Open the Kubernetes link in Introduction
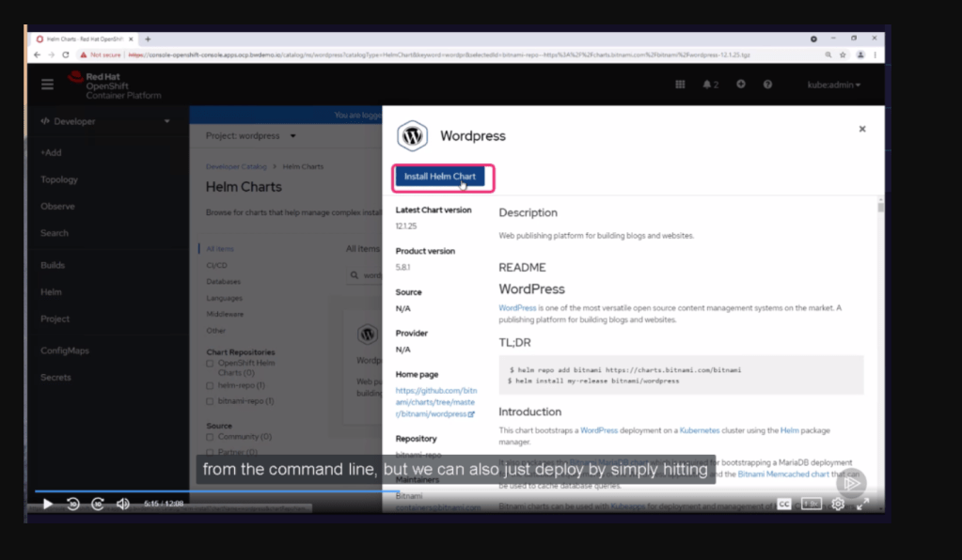Image resolution: width=962 pixels, height=560 pixels. point(700,430)
